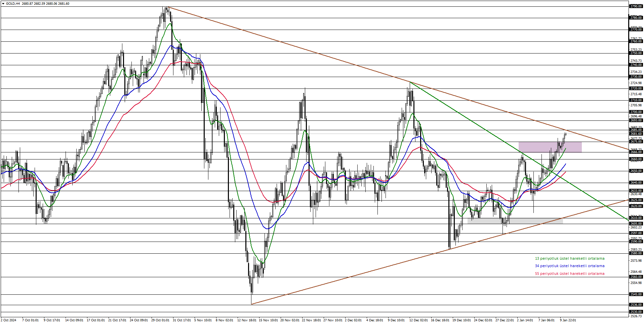This screenshot has width=644, height=324.
Task: Click the '14 Oct 09:01' time label
Action: (74, 320)
